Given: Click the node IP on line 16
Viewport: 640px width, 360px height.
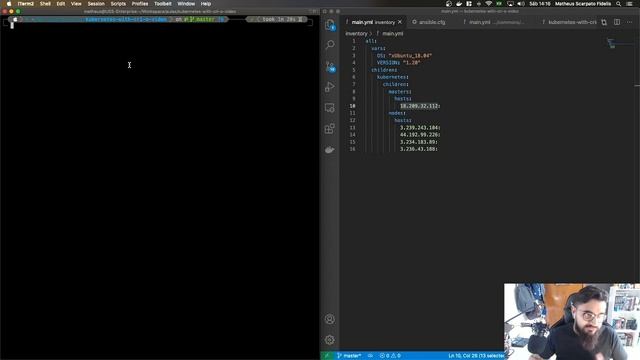Looking at the screenshot, I should coord(418,149).
